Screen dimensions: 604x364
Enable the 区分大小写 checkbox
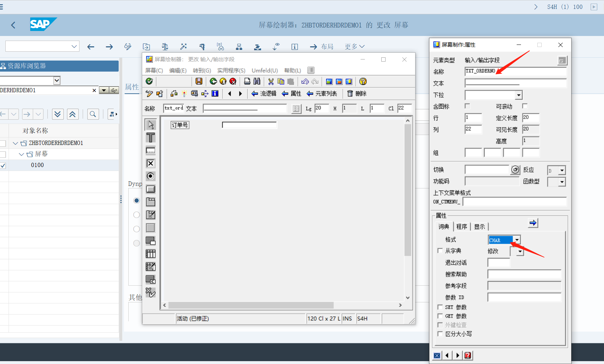coord(440,334)
